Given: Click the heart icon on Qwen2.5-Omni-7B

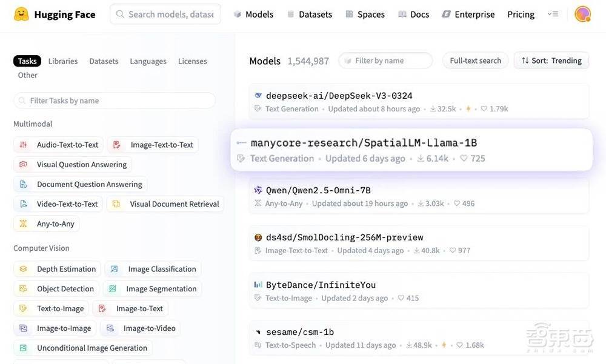Looking at the screenshot, I should tap(457, 204).
